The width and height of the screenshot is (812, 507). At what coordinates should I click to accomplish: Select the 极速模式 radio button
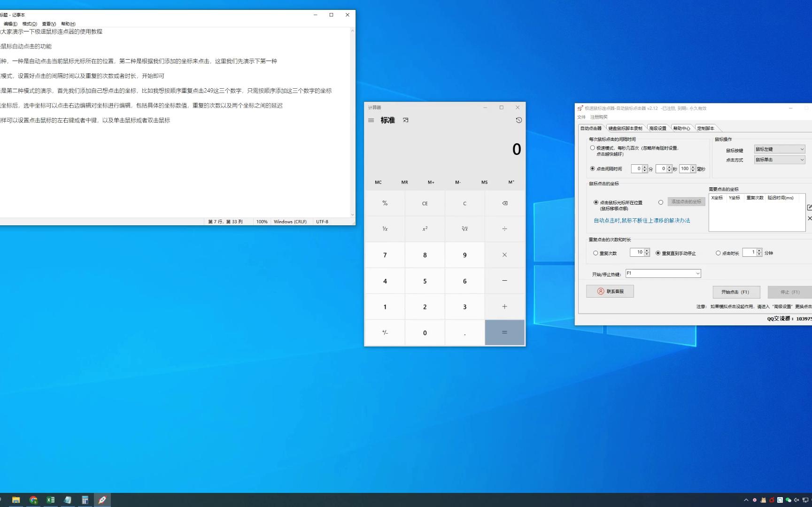pyautogui.click(x=592, y=148)
